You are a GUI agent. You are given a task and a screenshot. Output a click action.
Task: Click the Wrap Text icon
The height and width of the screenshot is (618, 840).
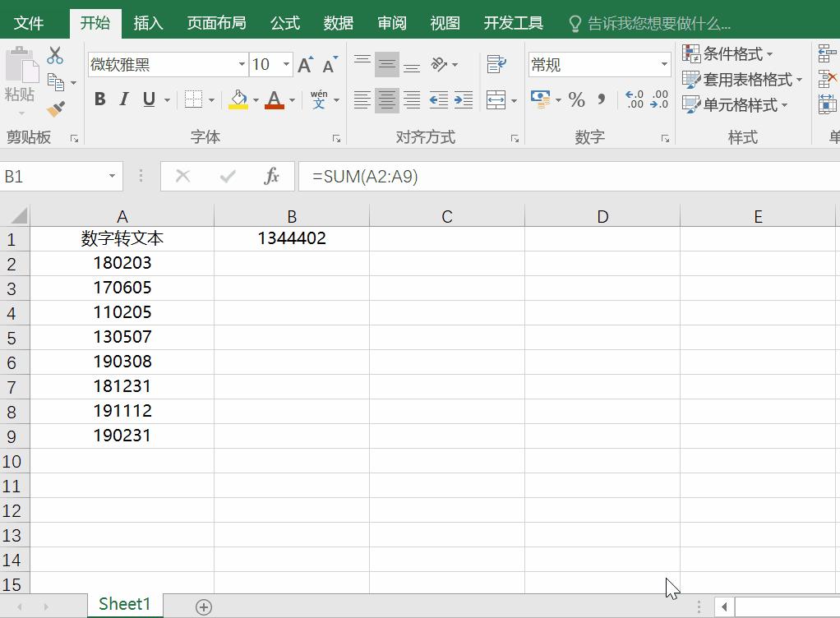(496, 64)
